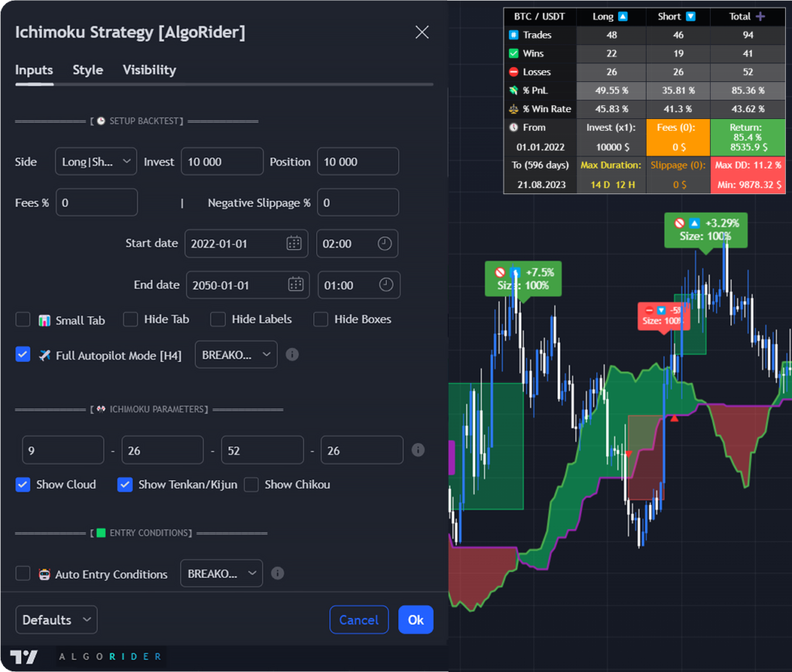Viewport: 792px width, 672px height.
Task: Click the Ok button
Action: point(415,619)
